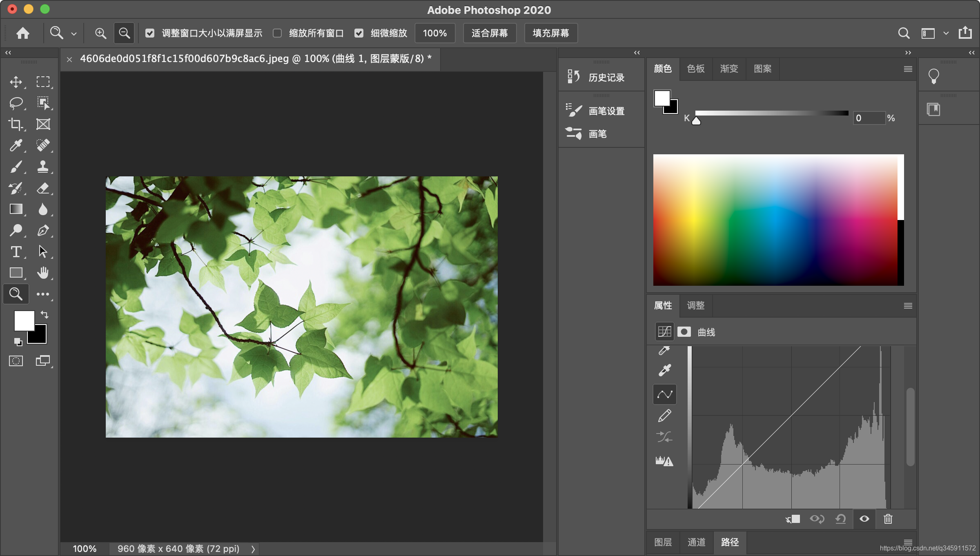
Task: Select the Rectangular Marquee tool
Action: pos(43,82)
